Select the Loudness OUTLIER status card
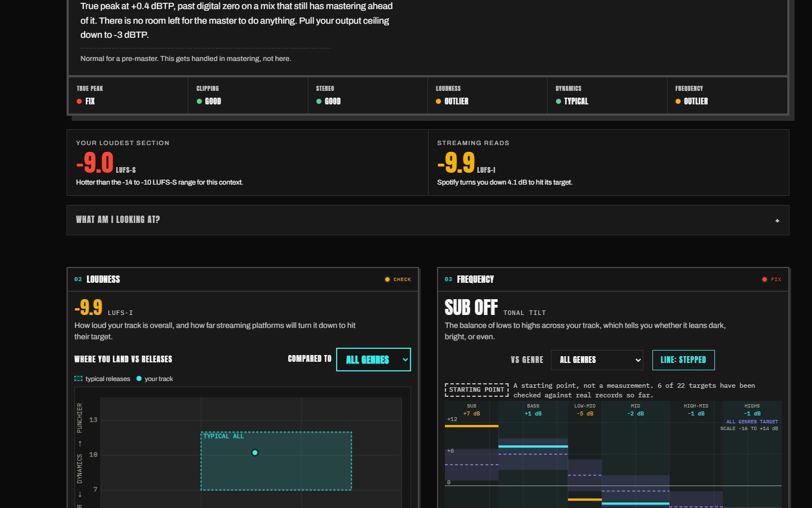Screen dimensions: 812x508 487,95
